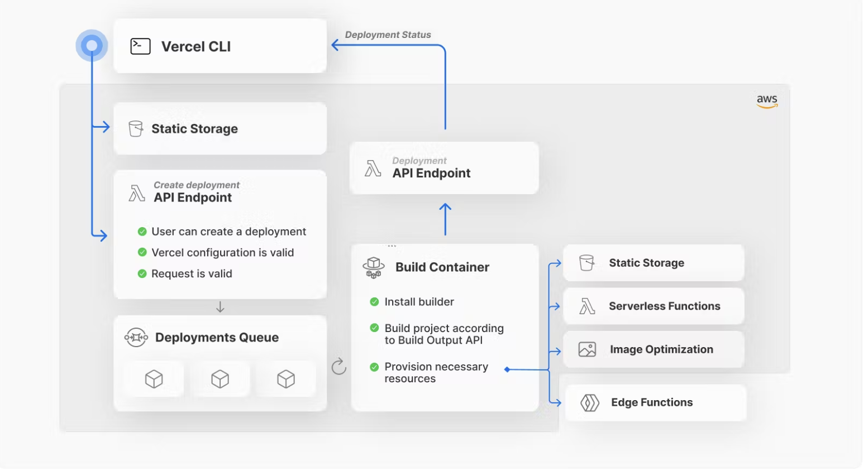Click the Serverless Functions label

(x=665, y=306)
